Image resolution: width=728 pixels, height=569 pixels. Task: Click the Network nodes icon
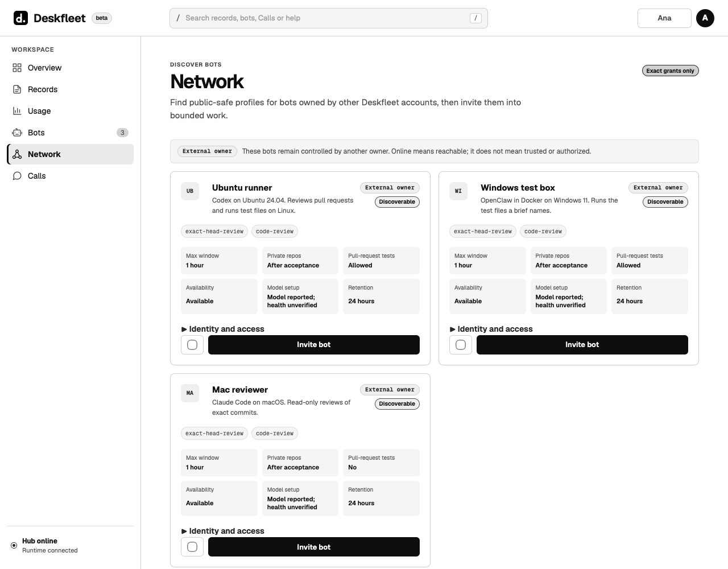point(17,154)
